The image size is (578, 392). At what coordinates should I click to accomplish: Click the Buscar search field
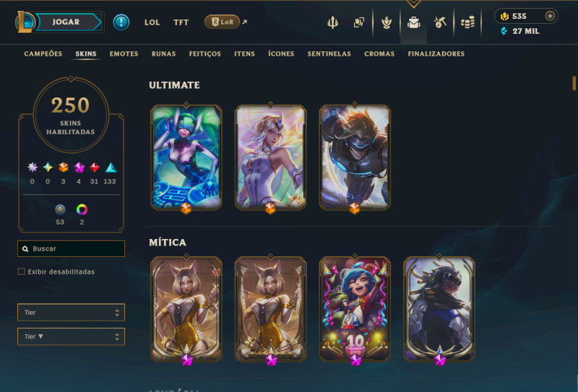71,248
